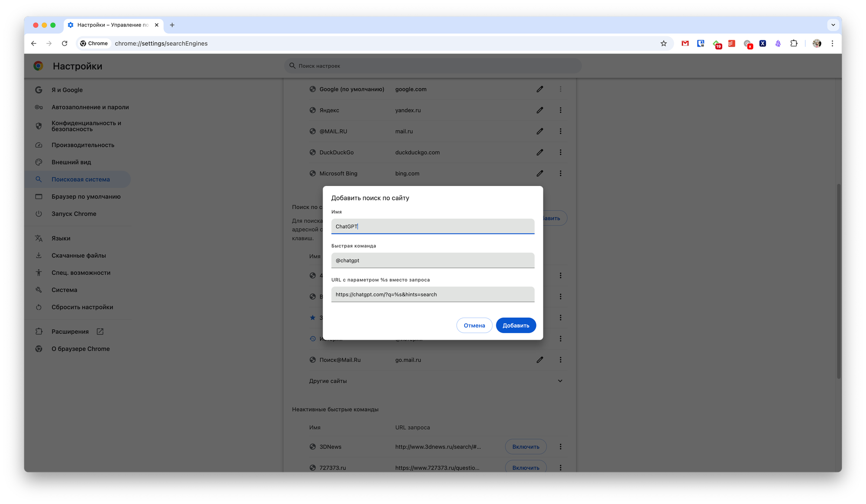Click the Быстрая команда @chatgpt field
Screen dimensions: 866x504
pos(433,260)
